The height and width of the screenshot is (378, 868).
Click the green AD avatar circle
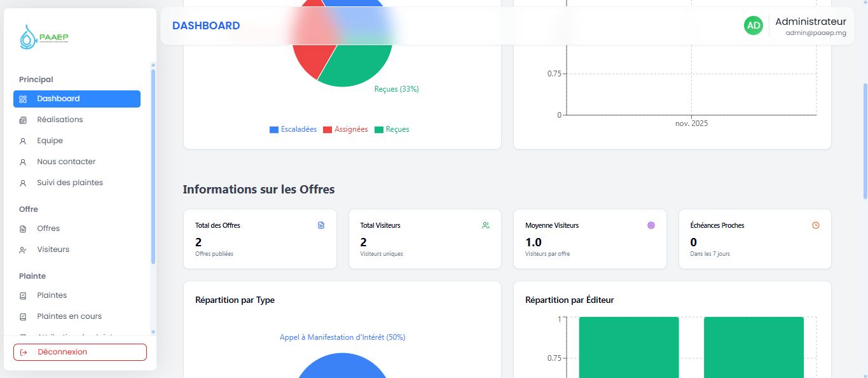754,25
